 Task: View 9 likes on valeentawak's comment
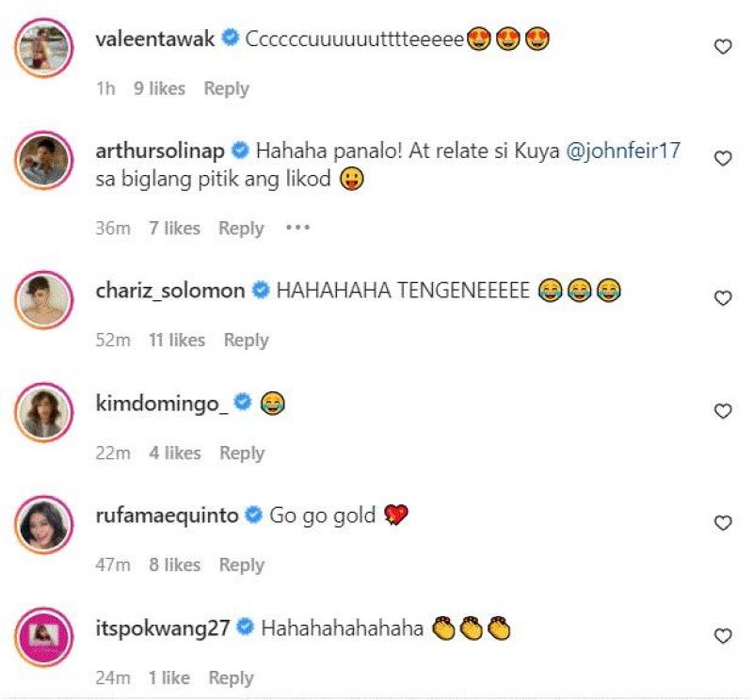tap(159, 88)
